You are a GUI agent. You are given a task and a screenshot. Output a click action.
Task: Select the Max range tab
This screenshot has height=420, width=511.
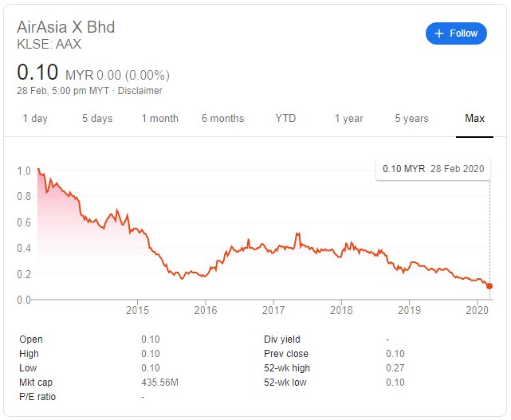tap(474, 118)
